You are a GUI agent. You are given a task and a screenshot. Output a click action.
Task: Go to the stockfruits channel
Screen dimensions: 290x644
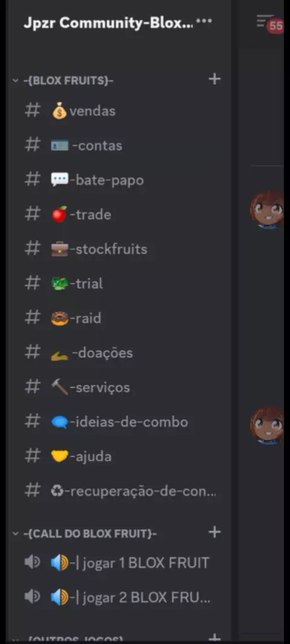(119, 249)
